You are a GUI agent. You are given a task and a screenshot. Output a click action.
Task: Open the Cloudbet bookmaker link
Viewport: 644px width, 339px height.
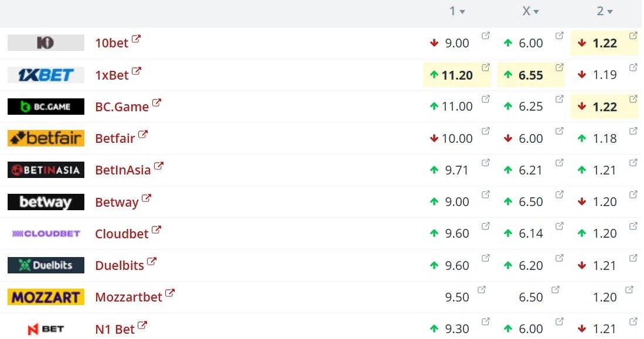(x=121, y=234)
